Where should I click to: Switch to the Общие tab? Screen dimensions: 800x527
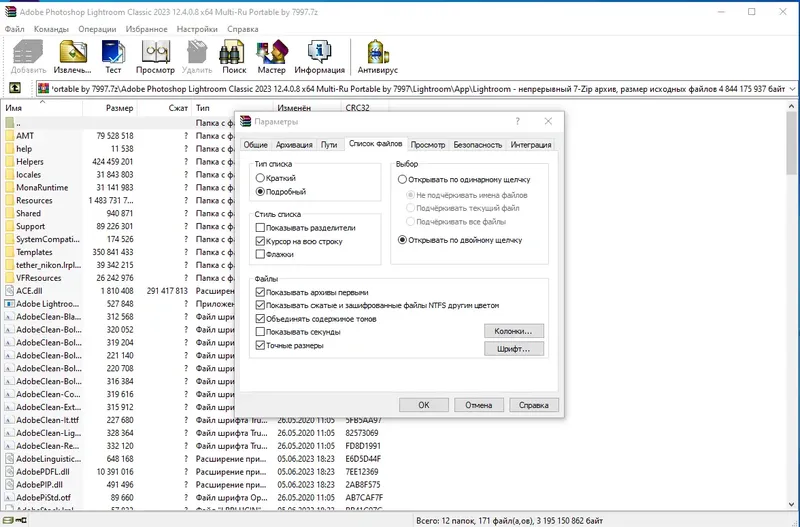point(255,145)
